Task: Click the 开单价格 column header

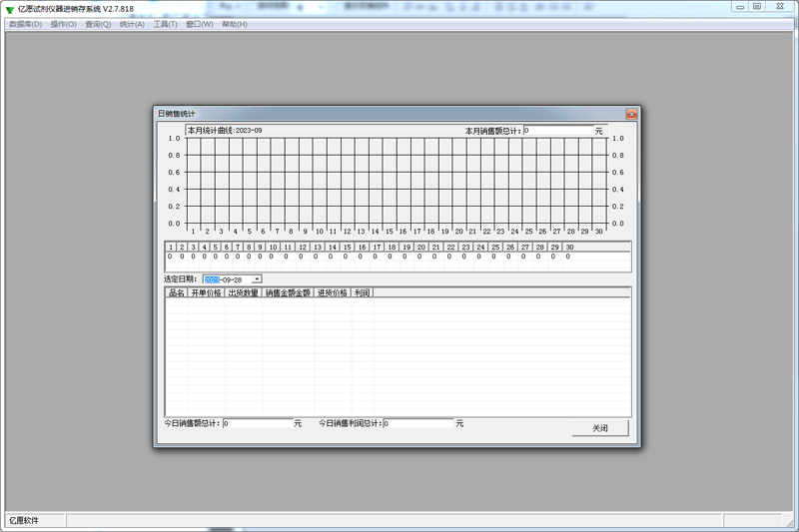Action: pos(207,292)
